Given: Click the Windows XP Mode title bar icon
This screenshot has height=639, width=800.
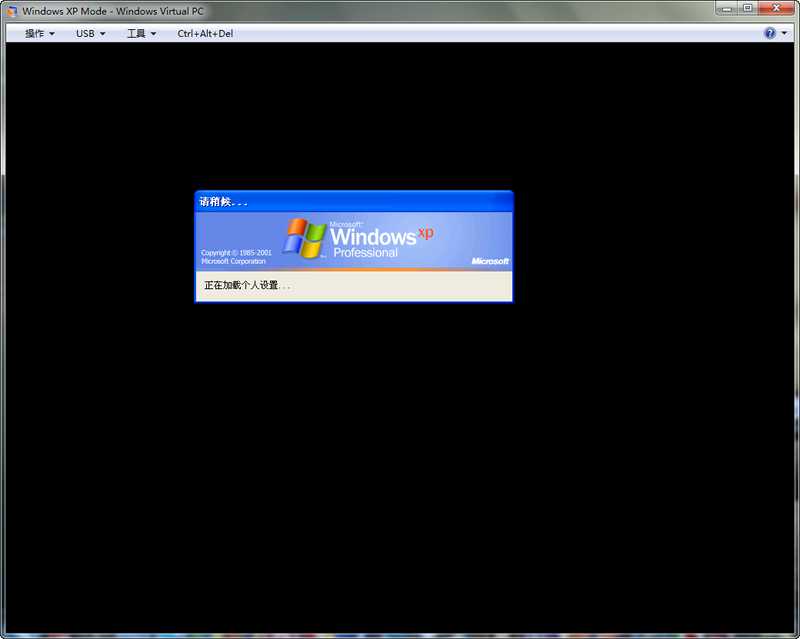Looking at the screenshot, I should (x=11, y=11).
